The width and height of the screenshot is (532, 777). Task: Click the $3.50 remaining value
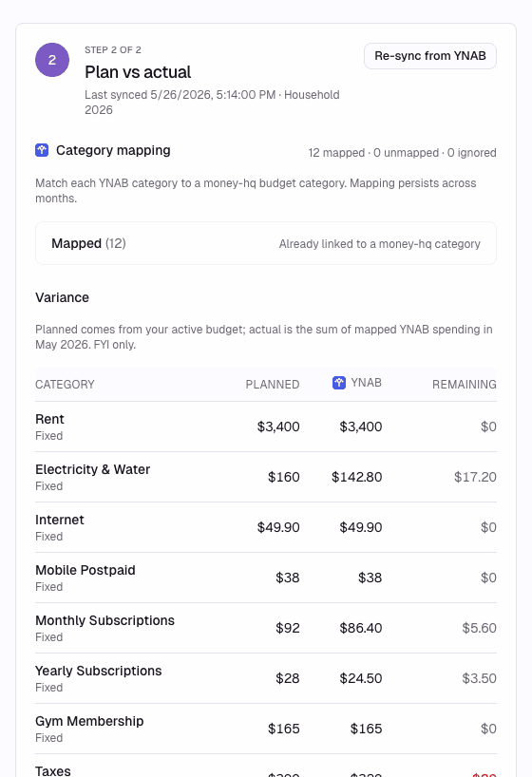tap(479, 678)
